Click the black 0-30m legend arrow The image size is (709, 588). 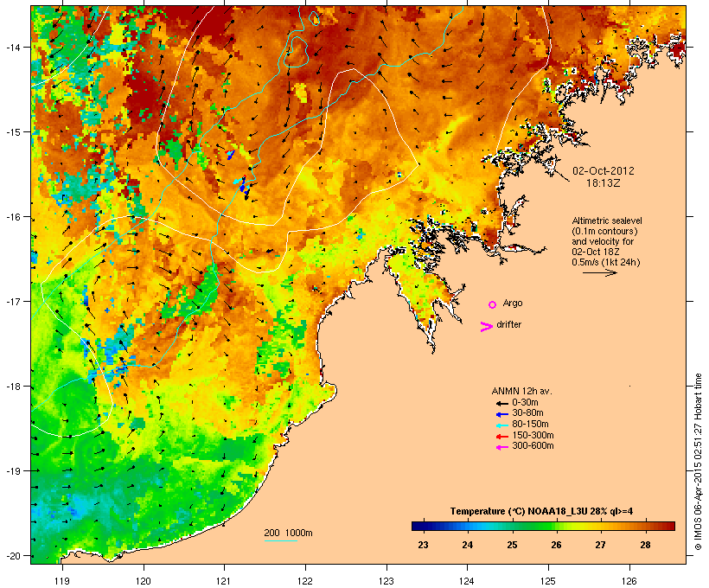point(501,404)
